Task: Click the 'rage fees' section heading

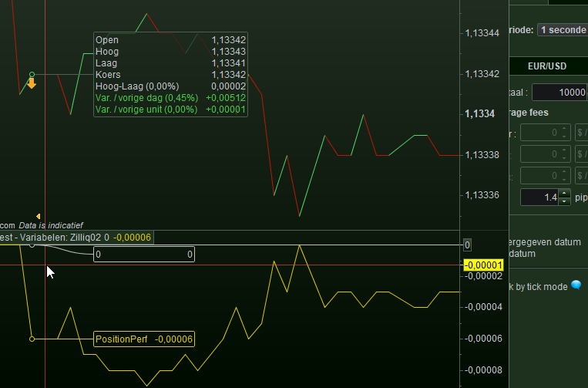Action: pyautogui.click(x=529, y=113)
